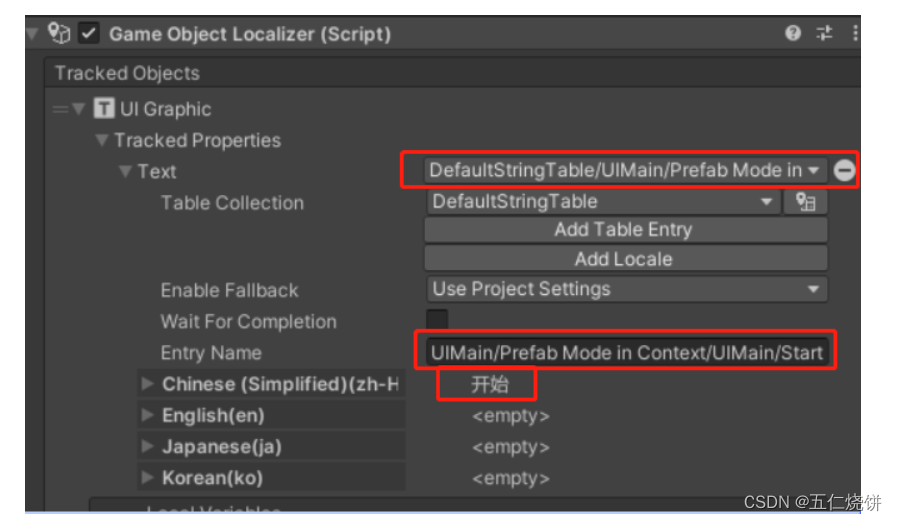Enable the Wait For Completion checkbox
This screenshot has height=521, width=897.
[x=437, y=321]
